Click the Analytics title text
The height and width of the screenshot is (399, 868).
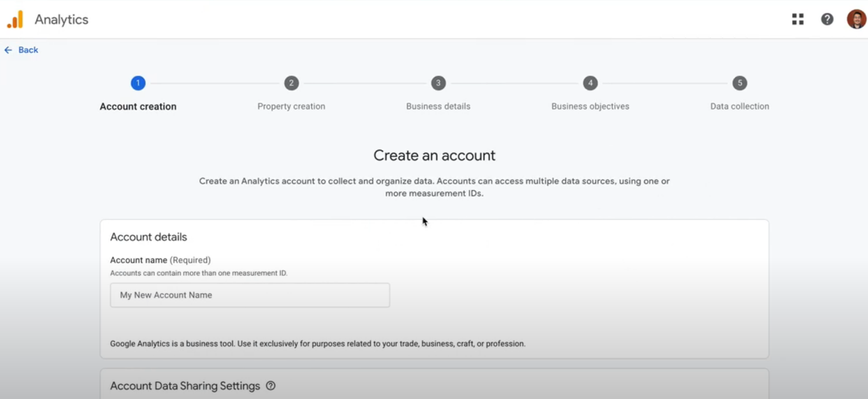[61, 20]
